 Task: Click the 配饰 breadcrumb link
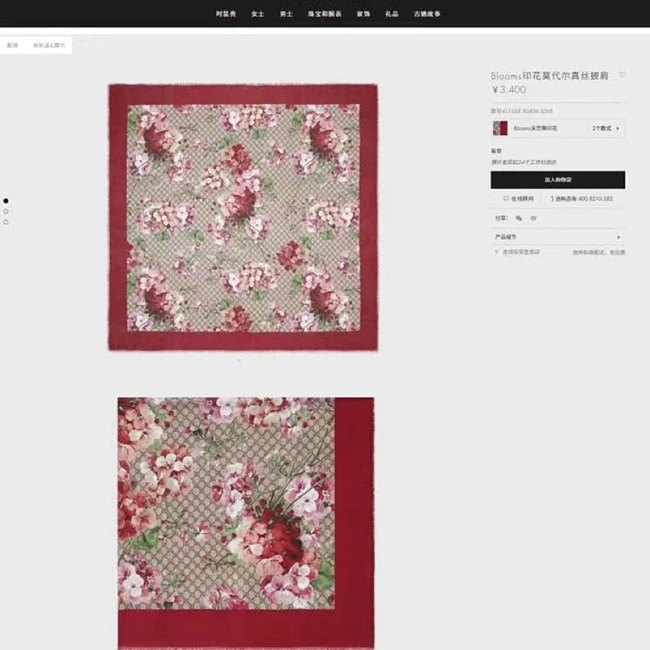pyautogui.click(x=12, y=45)
